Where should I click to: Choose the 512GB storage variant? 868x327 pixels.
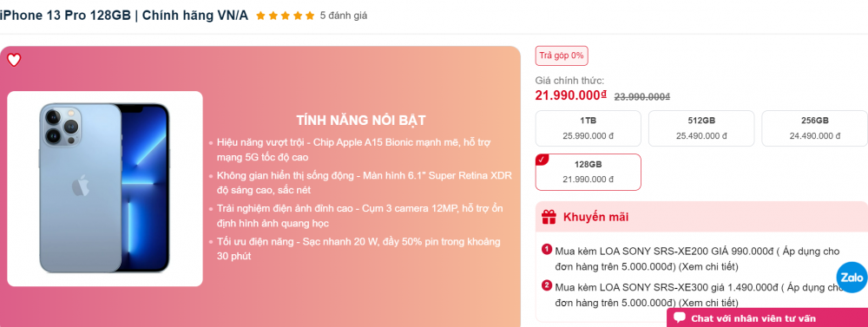pyautogui.click(x=701, y=128)
